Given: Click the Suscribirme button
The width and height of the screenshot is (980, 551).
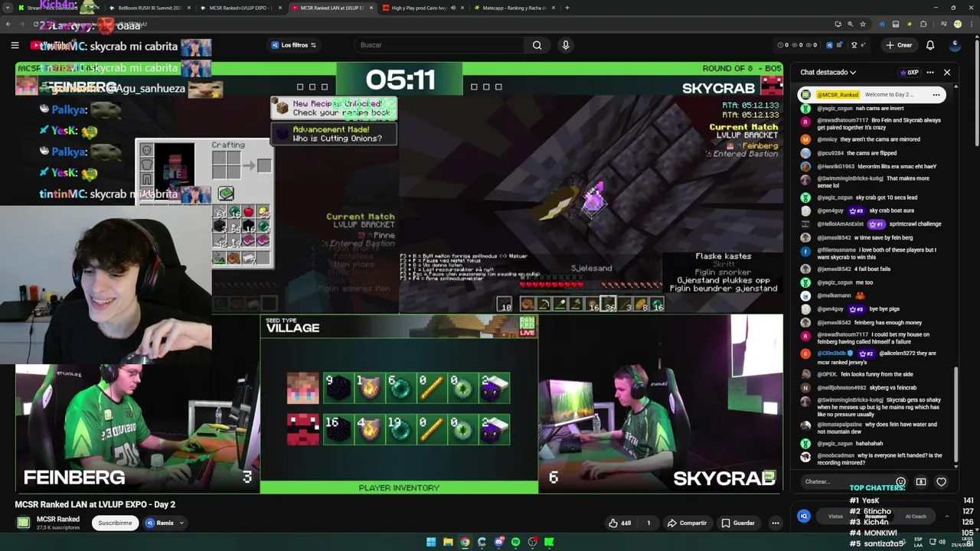Looking at the screenshot, I should [x=115, y=523].
